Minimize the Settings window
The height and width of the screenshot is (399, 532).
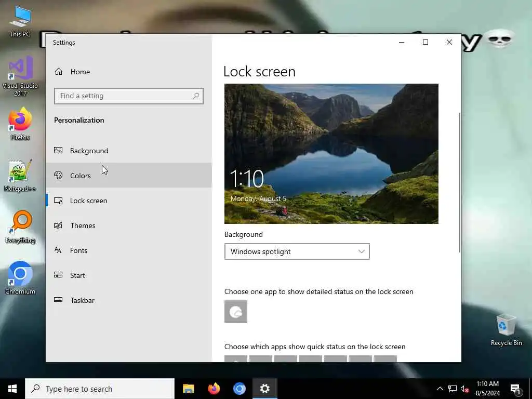click(x=402, y=42)
